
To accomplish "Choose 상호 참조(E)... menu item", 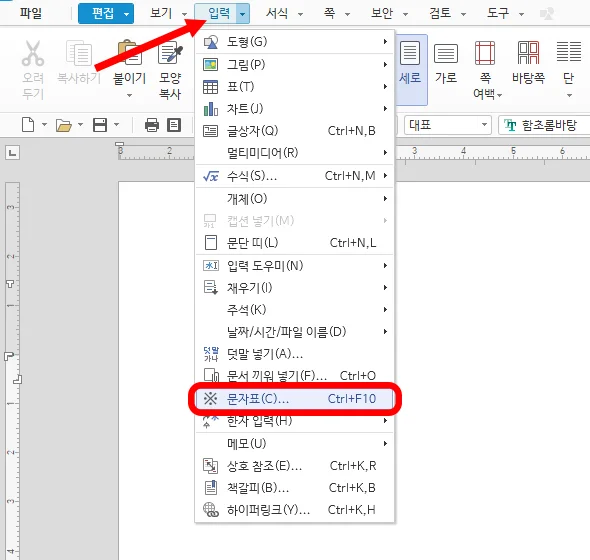I will [x=295, y=466].
